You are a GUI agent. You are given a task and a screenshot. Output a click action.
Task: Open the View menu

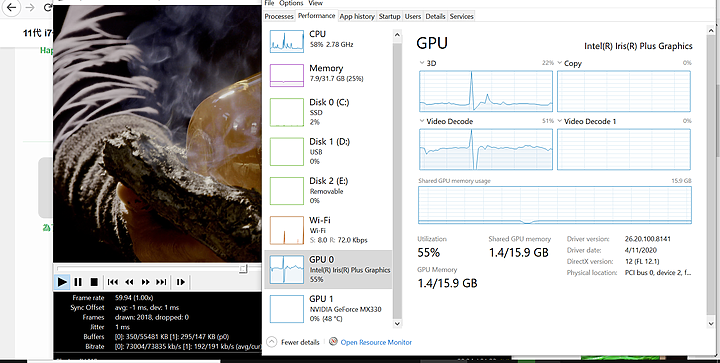tap(315, 3)
